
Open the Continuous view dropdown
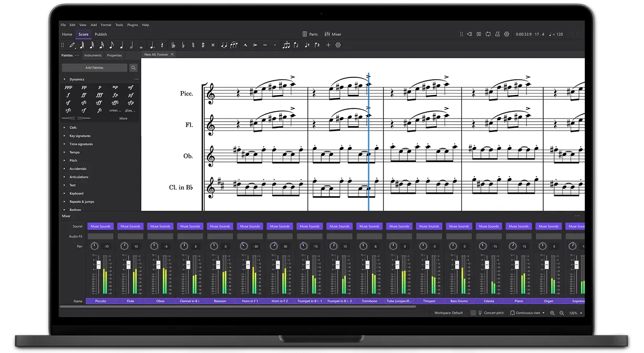[x=530, y=313]
